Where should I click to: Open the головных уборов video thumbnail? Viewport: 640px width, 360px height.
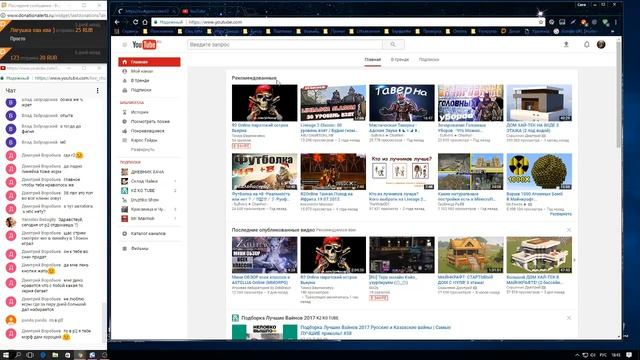pos(471,103)
